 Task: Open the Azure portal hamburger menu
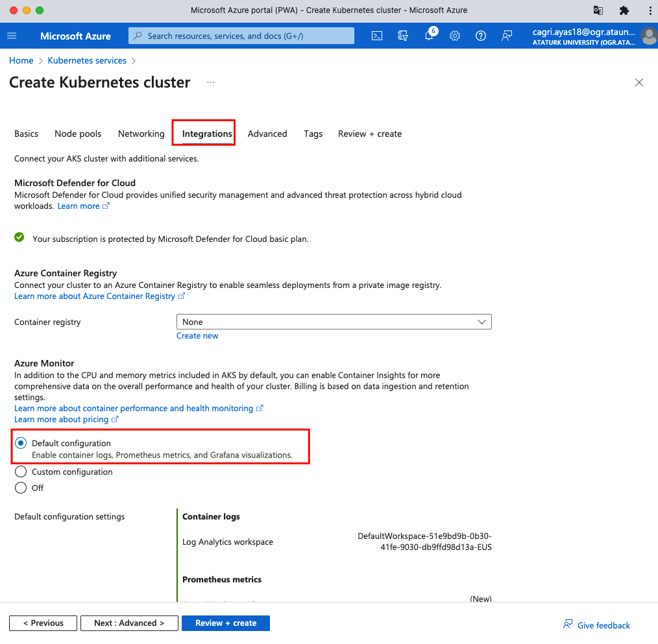click(x=12, y=36)
